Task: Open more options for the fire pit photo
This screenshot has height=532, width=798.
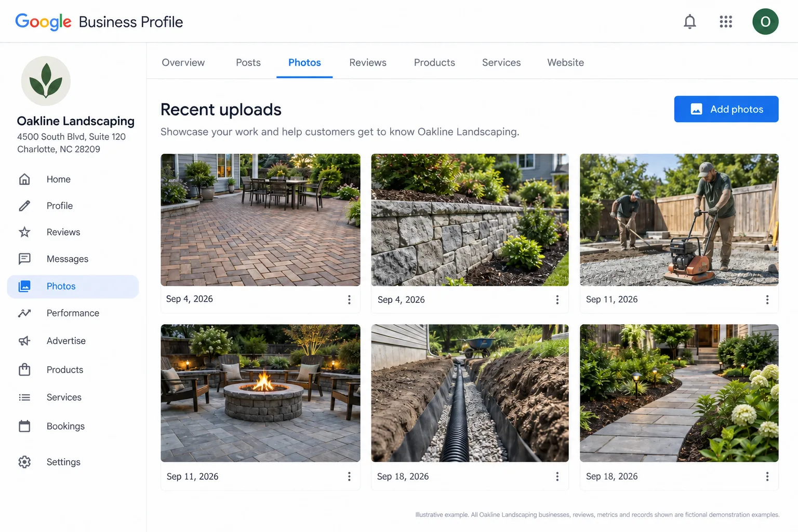Action: point(349,476)
